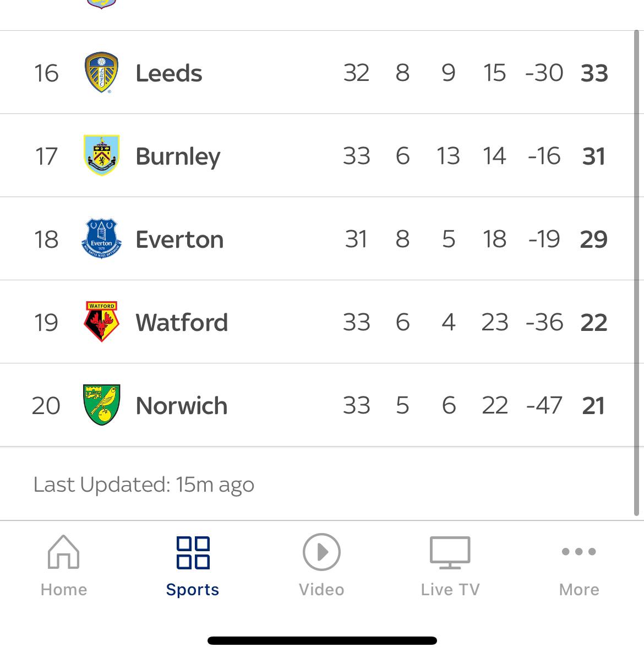Image resolution: width=644 pixels, height=658 pixels.
Task: Open the Live TV screen icon
Action: coord(450,552)
